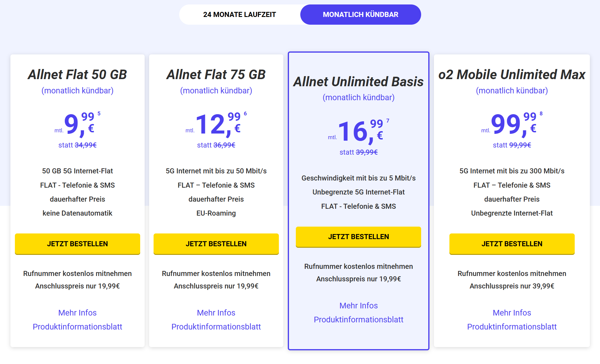This screenshot has height=364, width=600.
Task: Click footnote 8 next to 99,99 € price
Action: click(541, 114)
